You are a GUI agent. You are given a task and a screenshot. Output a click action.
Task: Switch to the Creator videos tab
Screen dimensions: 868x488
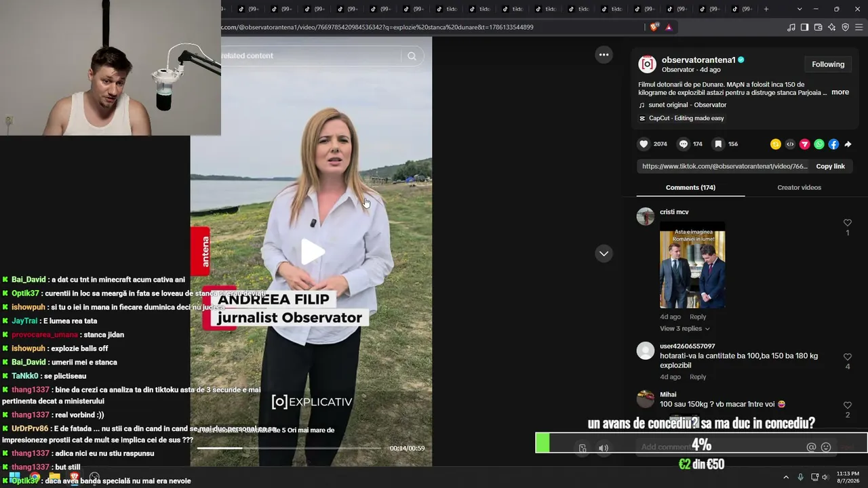click(799, 188)
